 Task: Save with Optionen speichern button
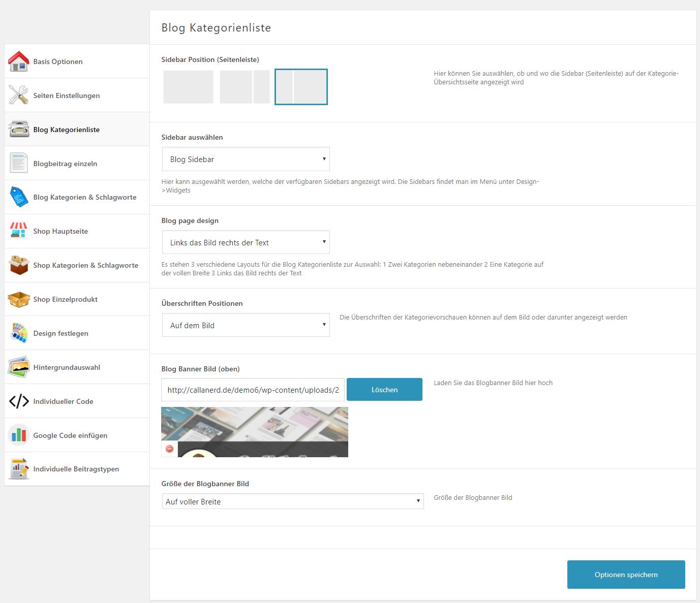(626, 575)
